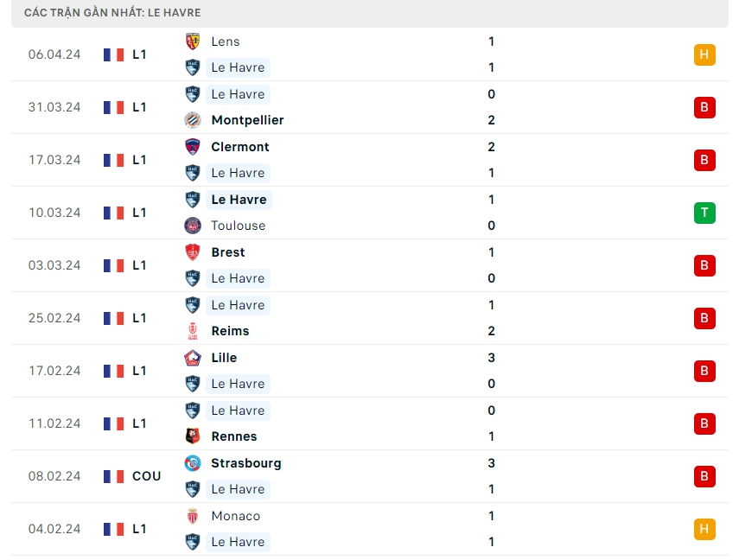Open the Strasbourg team link
Screen dimensions: 739x560
click(245, 463)
